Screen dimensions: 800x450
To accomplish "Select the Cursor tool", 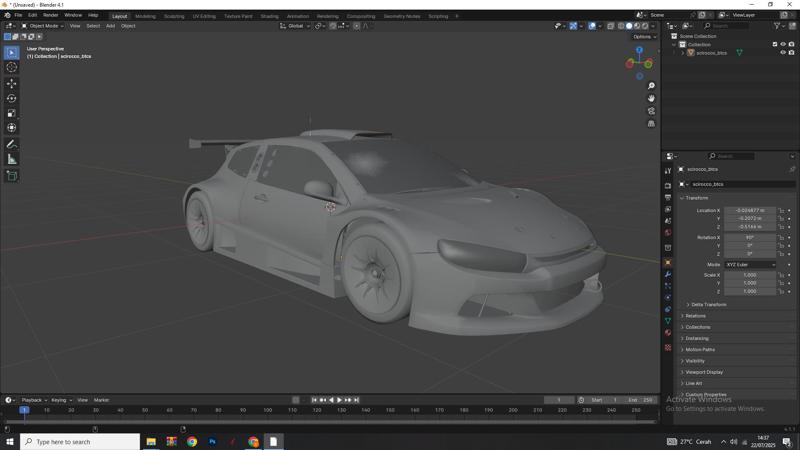I will pos(12,67).
